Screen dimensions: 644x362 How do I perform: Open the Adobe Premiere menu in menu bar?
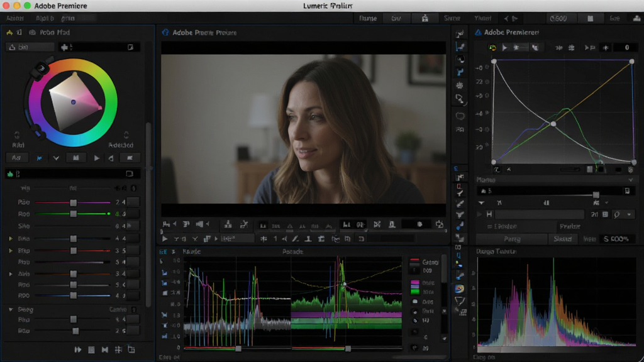[x=60, y=6]
